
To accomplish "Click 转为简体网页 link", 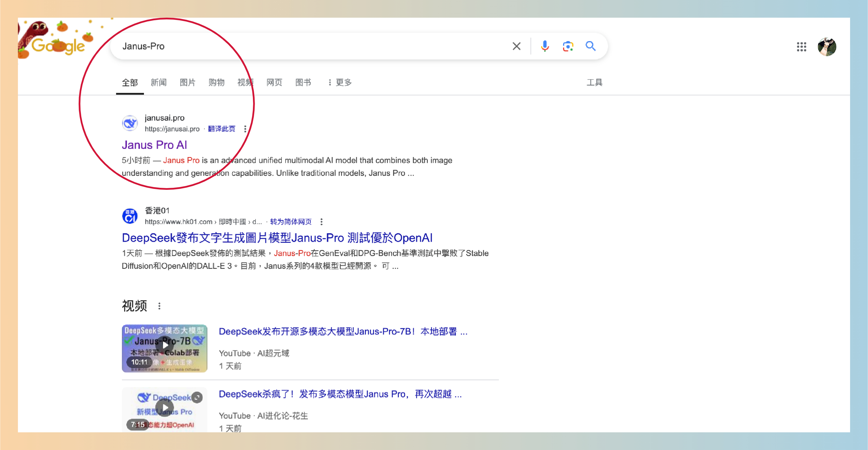I will click(290, 222).
